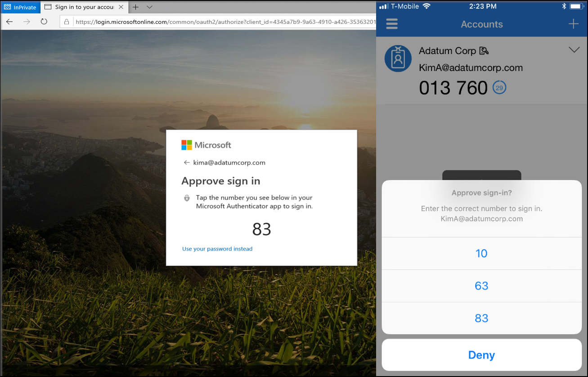Viewport: 588px width, 377px height.
Task: Click the 013 760 verification code
Action: click(x=452, y=88)
